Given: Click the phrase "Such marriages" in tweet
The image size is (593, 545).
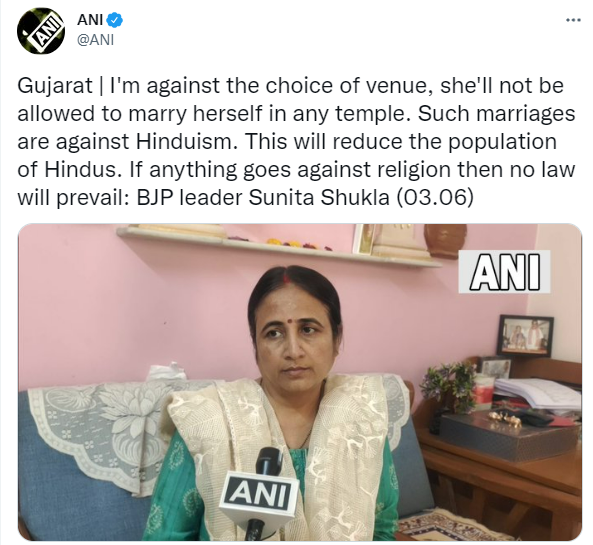Looking at the screenshot, I should tap(496, 113).
